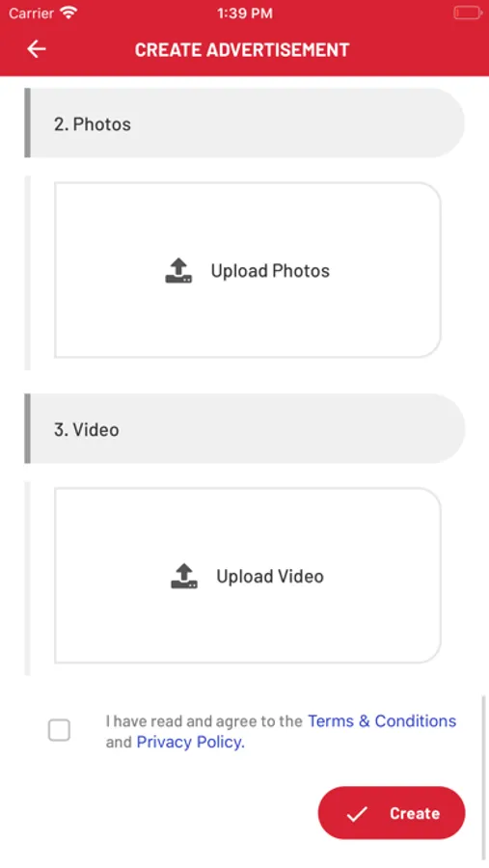Click the vertical scrollbar on right edge
489x868 pixels.
(483, 775)
